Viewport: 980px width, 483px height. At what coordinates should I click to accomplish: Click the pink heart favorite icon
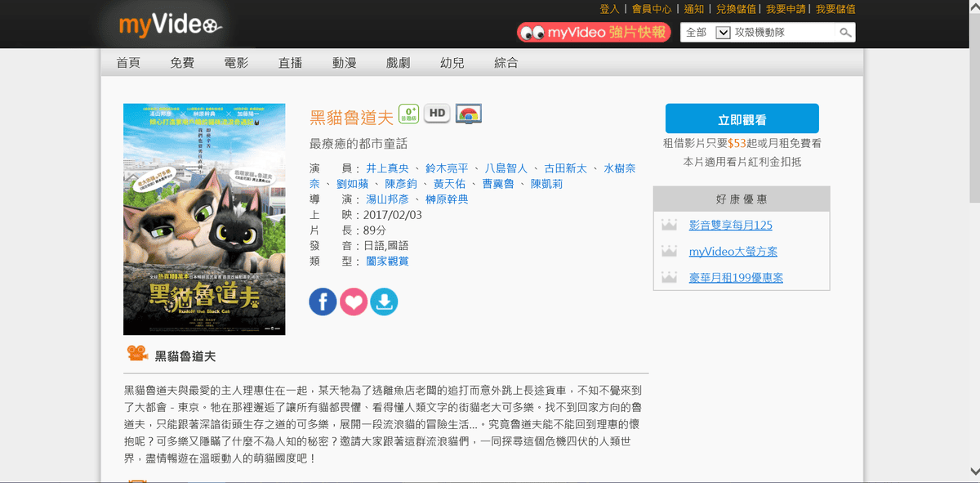pos(354,302)
